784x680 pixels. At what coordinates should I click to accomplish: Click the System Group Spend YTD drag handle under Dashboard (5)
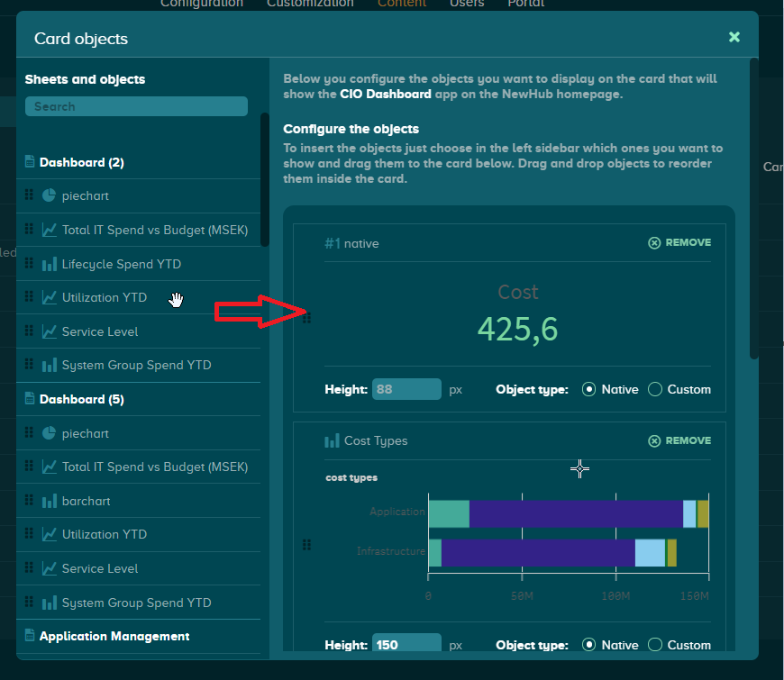(x=29, y=602)
